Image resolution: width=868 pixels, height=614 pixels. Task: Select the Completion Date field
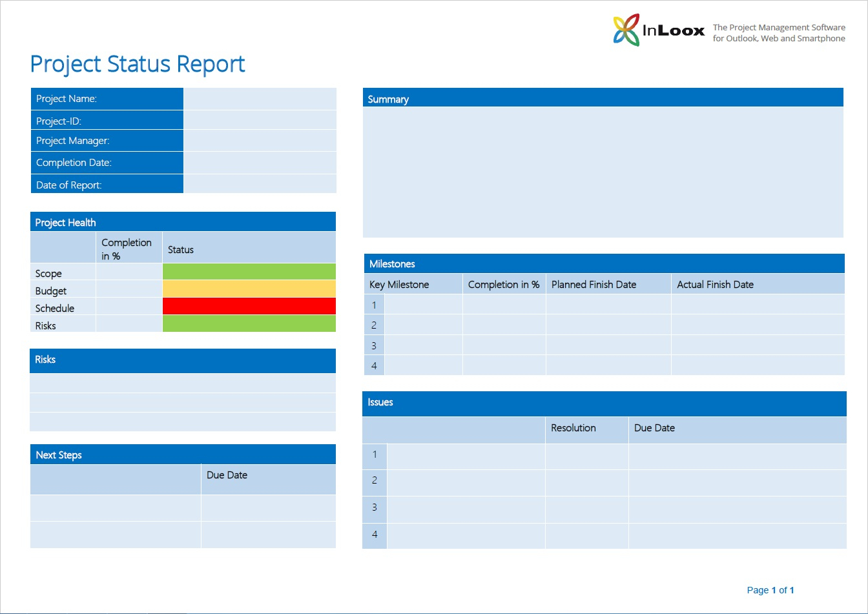[x=260, y=162]
